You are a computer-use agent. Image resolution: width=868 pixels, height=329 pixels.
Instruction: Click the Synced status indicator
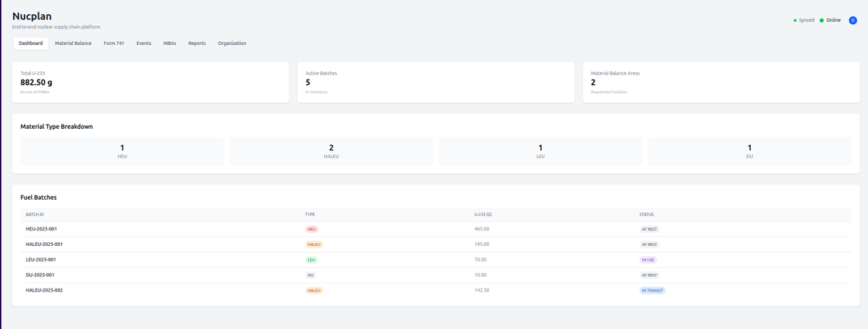pyautogui.click(x=804, y=20)
